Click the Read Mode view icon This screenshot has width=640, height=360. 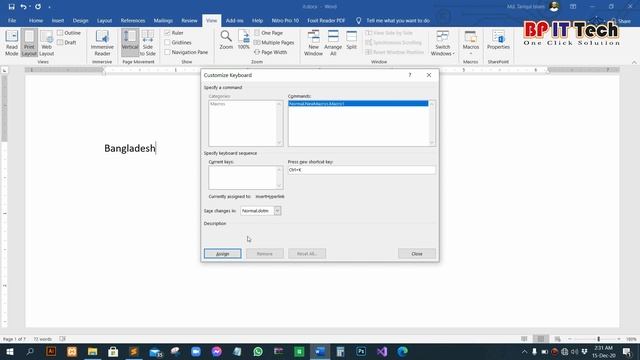pyautogui.click(x=11, y=42)
